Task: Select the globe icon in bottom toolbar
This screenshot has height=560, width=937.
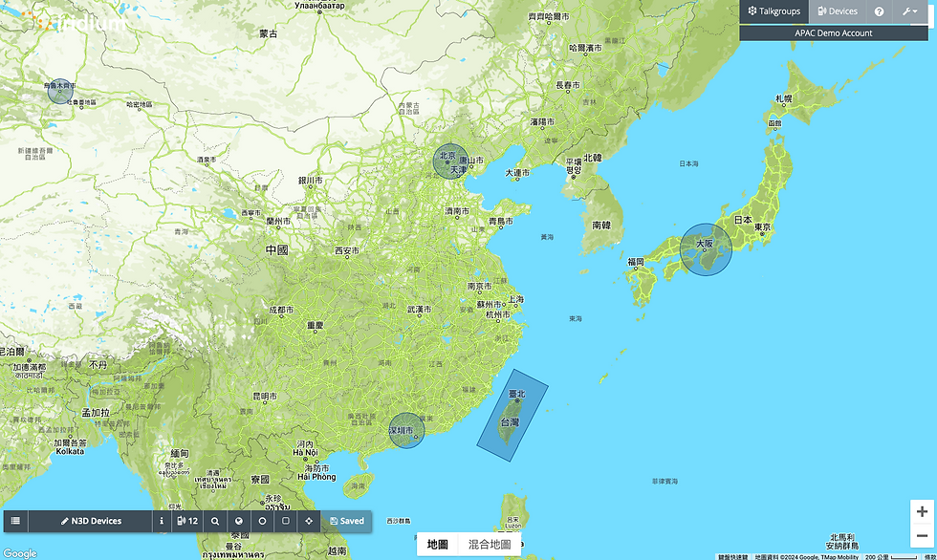Action: click(x=238, y=521)
